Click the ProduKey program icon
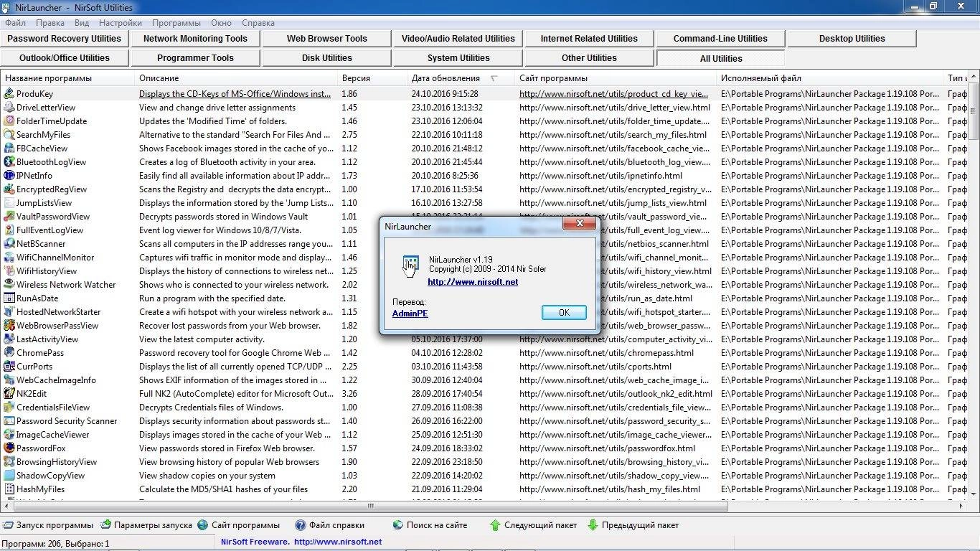 [x=9, y=94]
